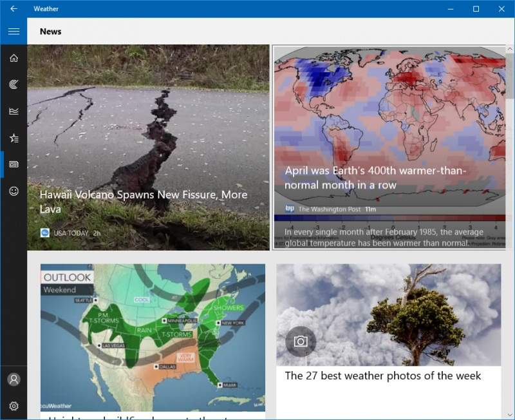Open the Send Feedback smiley icon
Viewport: 515px width, 420px height.
tap(14, 191)
